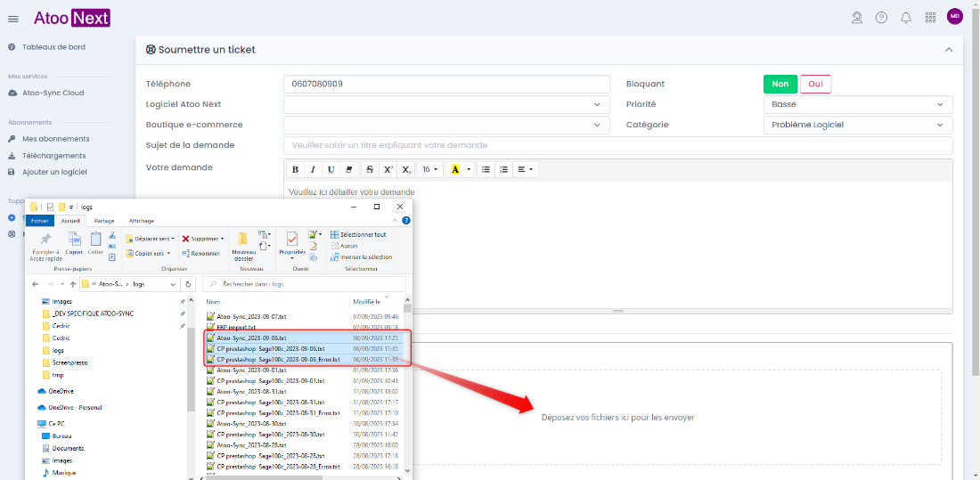The image size is (980, 480).
Task: Click Copier icon in Explorer ribbon
Action: tap(74, 243)
